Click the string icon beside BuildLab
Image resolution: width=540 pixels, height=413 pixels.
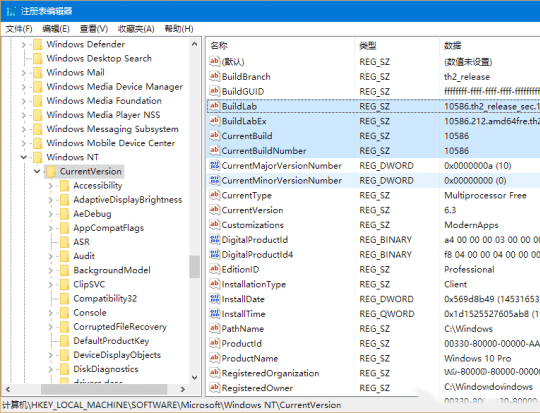(x=214, y=106)
